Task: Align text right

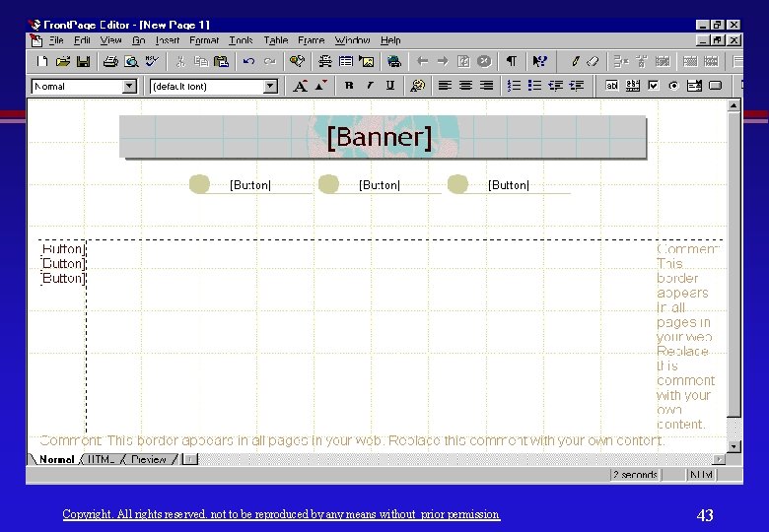Action: (x=486, y=86)
